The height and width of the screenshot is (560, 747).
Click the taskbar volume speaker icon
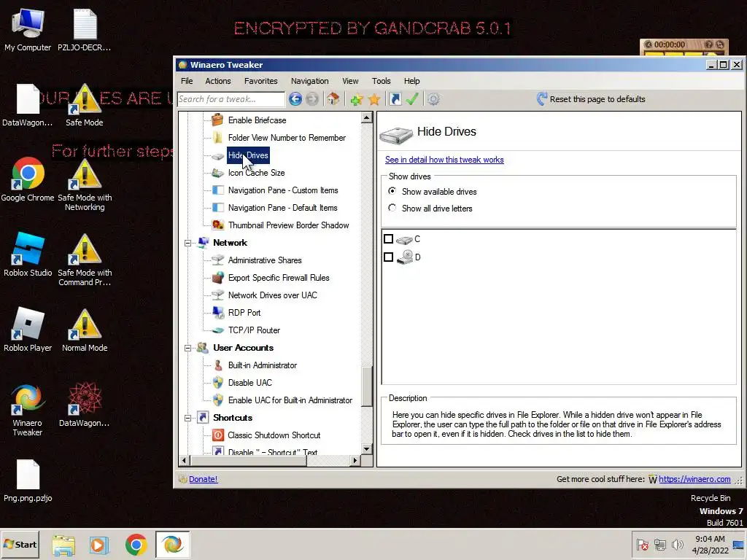click(x=677, y=544)
